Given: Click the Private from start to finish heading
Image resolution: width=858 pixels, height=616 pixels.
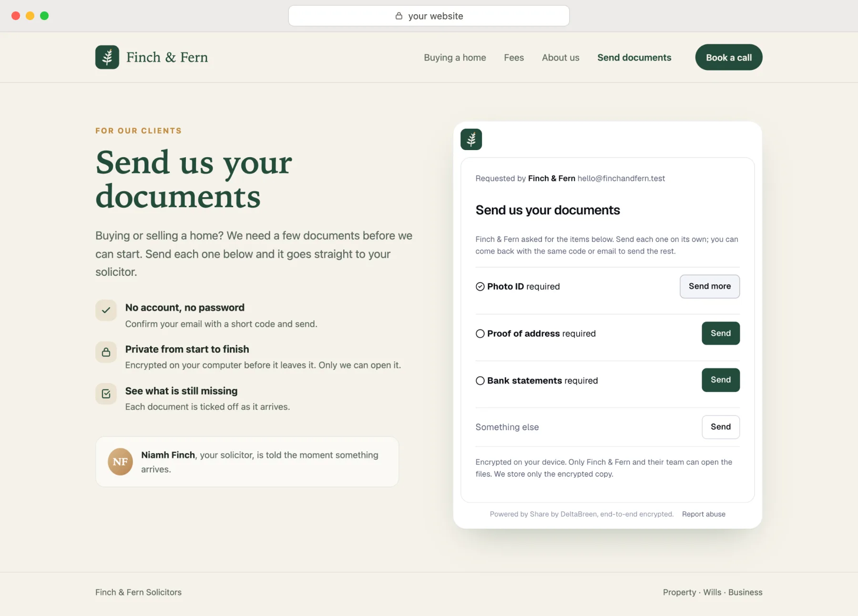Looking at the screenshot, I should (x=187, y=349).
